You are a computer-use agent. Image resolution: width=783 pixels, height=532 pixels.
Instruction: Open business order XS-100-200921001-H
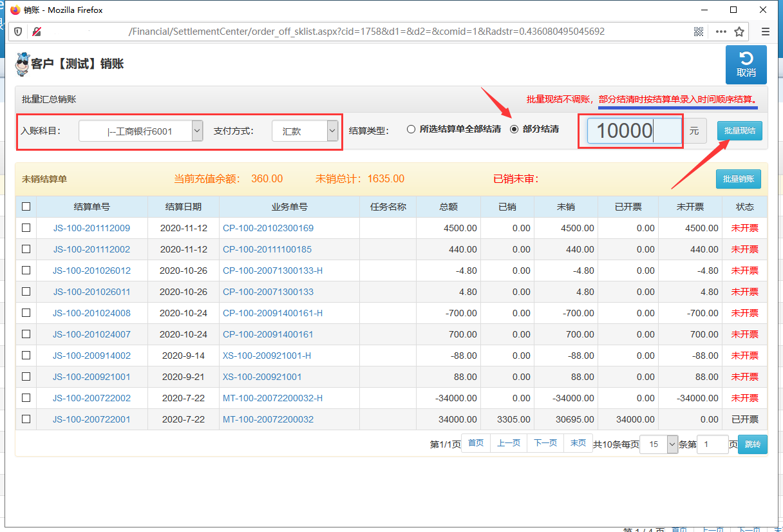coord(267,356)
